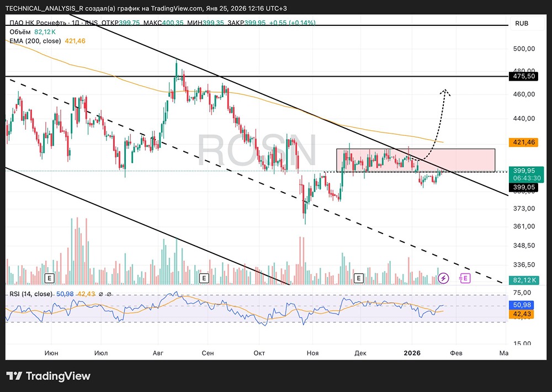Screen dimensions: 552x392
Task: Click the Дек label on time axis
Action: tap(360, 353)
